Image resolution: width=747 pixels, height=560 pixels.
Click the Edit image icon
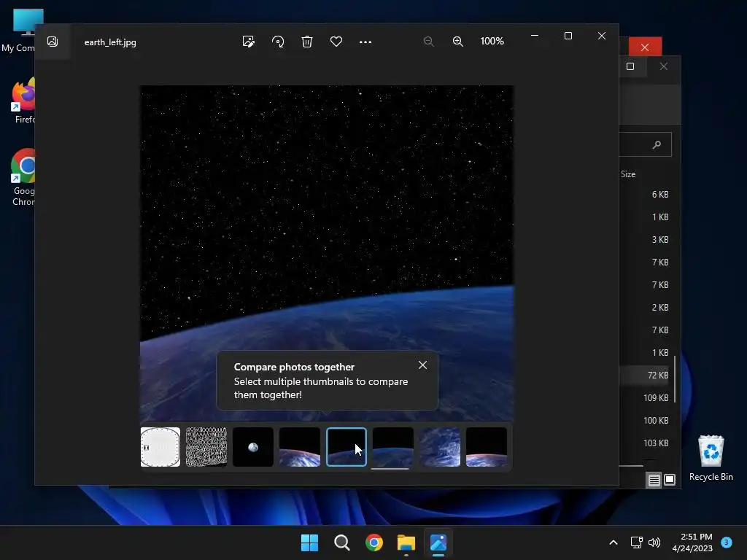click(x=248, y=42)
